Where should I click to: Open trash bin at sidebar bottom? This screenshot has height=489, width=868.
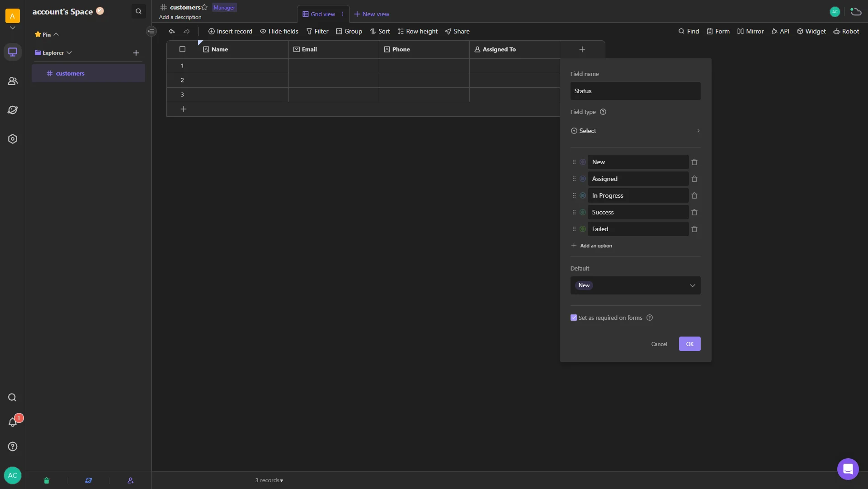47,480
